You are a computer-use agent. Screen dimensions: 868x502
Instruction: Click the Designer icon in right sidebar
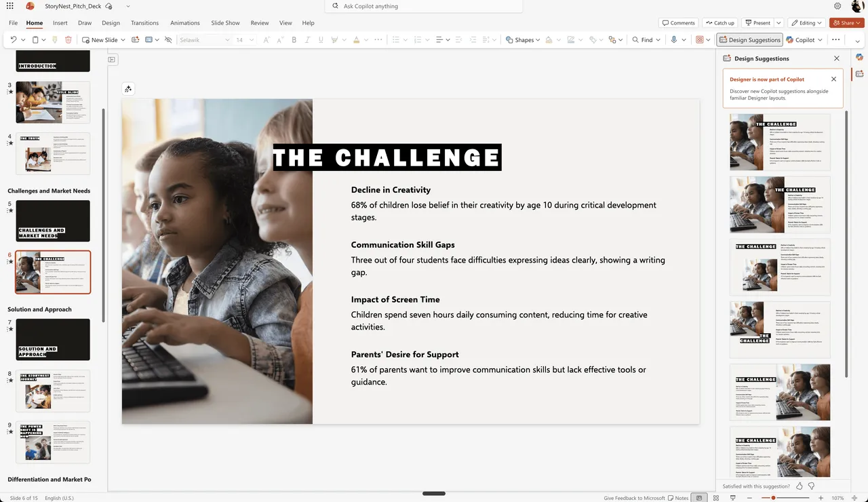pos(859,73)
